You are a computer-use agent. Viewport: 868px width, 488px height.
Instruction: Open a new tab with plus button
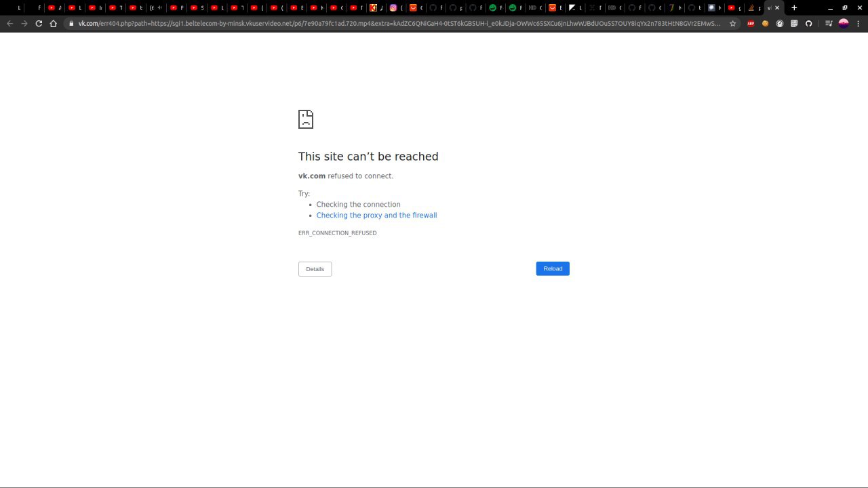coord(794,7)
